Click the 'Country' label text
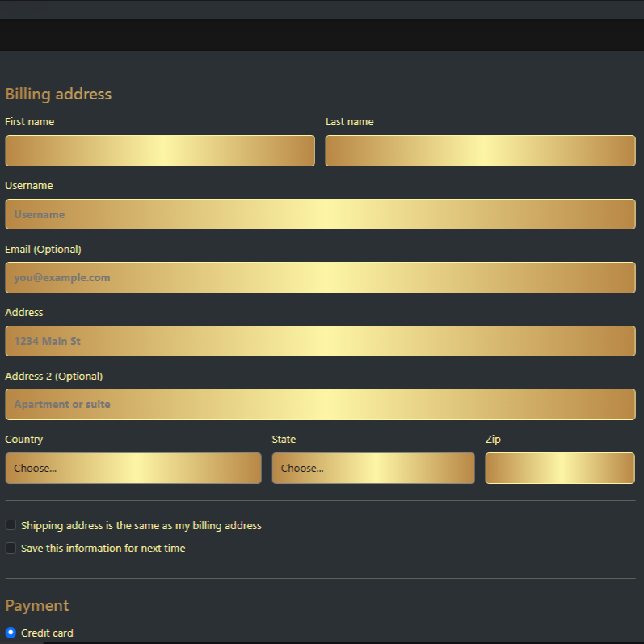Image resolution: width=644 pixels, height=644 pixels. [24, 440]
